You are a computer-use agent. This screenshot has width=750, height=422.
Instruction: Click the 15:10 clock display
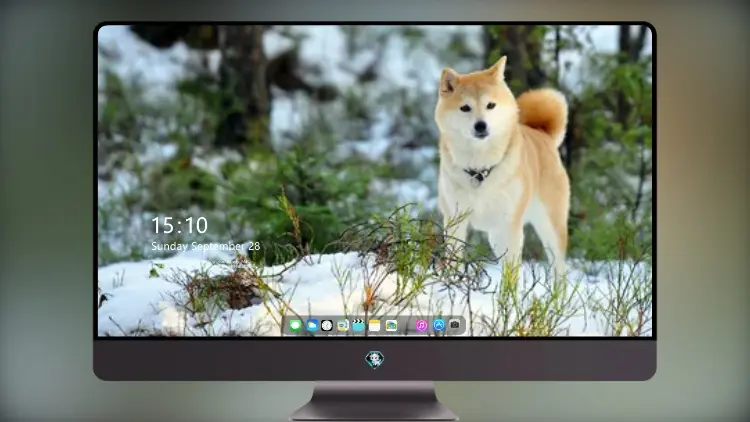[180, 225]
